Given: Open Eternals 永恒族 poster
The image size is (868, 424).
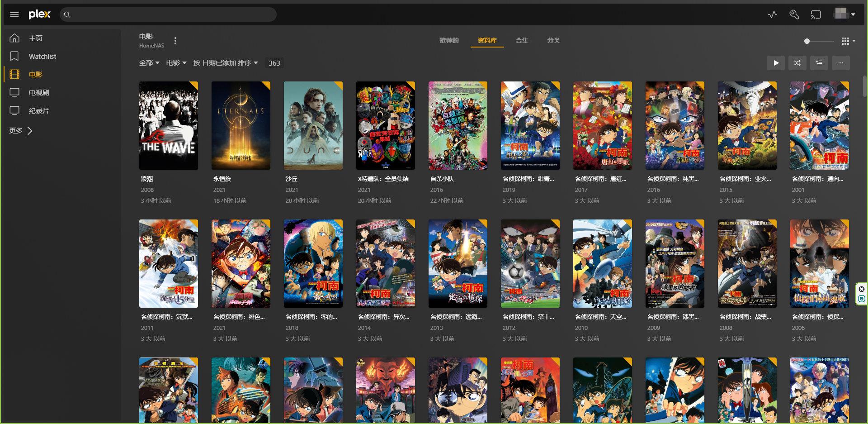Looking at the screenshot, I should click(x=241, y=125).
